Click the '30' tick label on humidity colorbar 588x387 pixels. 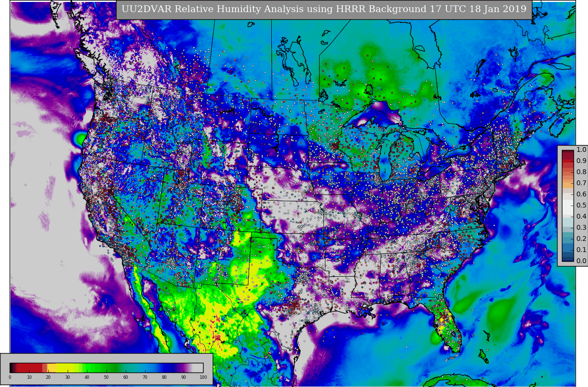click(x=68, y=377)
